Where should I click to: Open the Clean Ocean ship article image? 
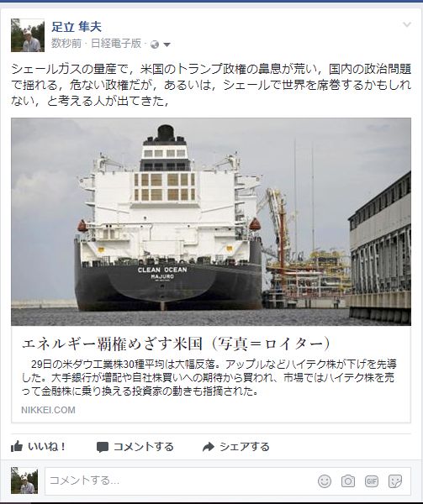[211, 222]
